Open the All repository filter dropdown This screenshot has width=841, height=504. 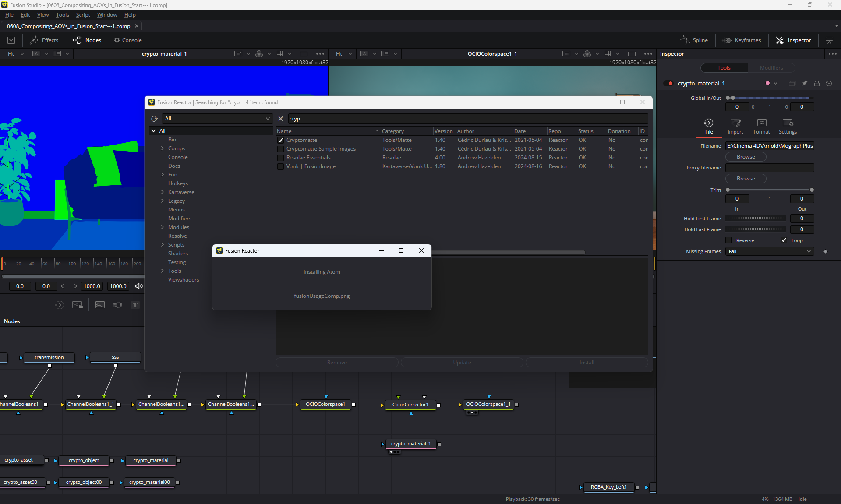[x=217, y=119]
